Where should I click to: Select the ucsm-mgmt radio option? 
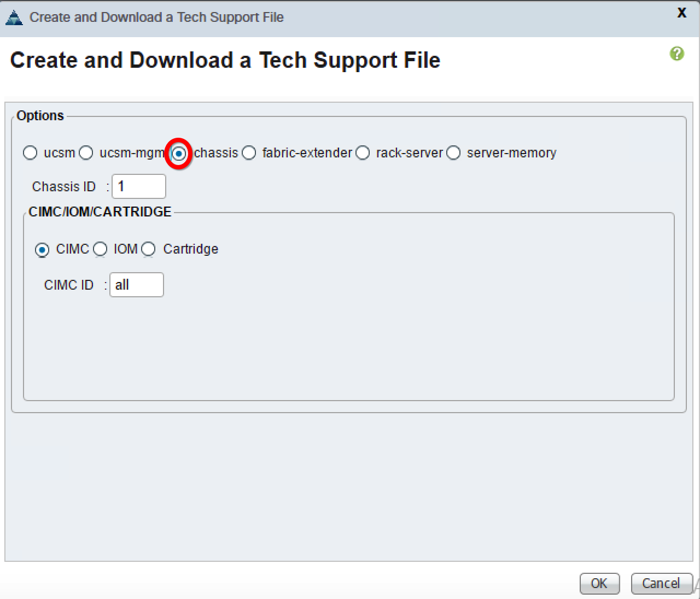tap(86, 153)
